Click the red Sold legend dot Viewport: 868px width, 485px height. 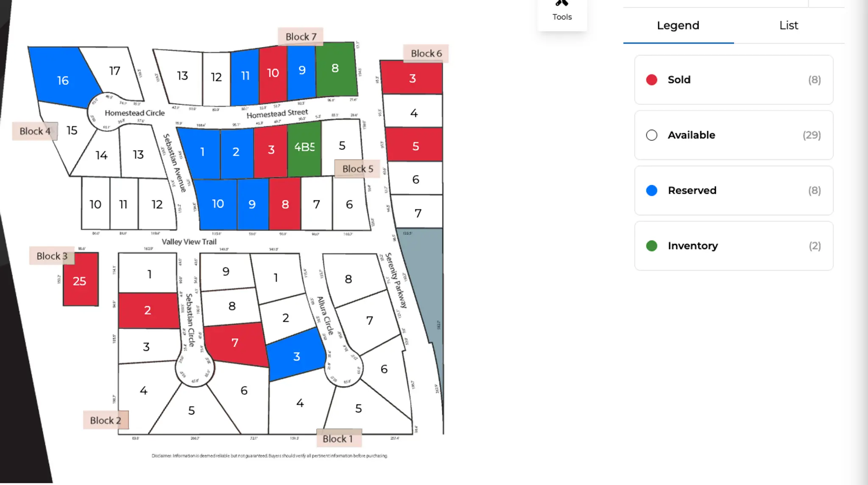(x=651, y=80)
